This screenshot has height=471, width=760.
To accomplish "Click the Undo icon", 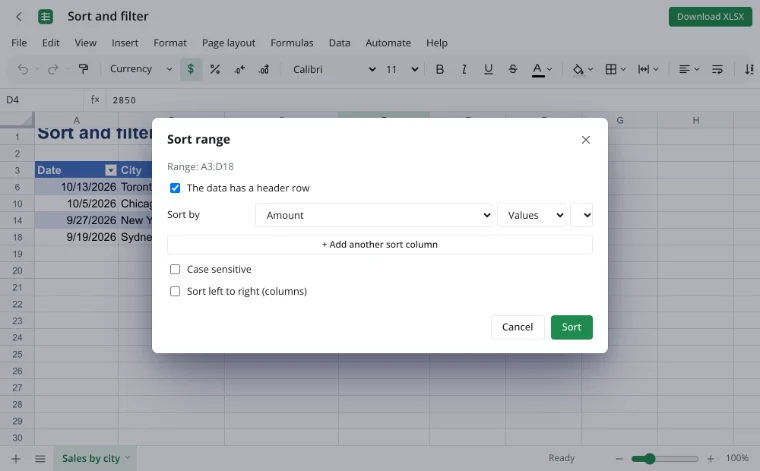I will [23, 69].
